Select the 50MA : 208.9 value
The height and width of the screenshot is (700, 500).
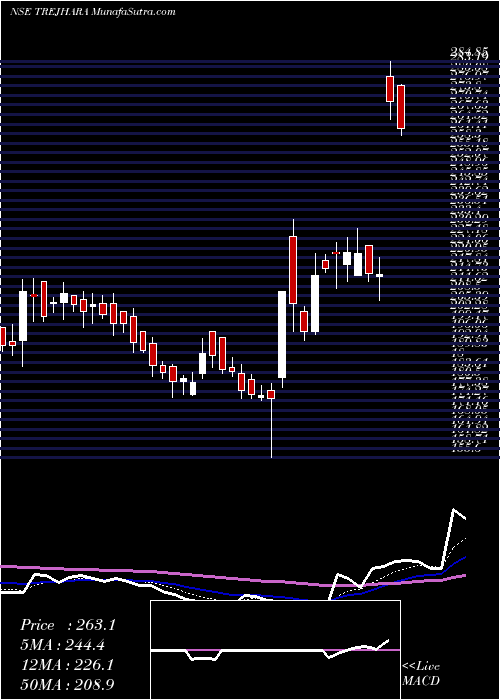[x=69, y=685]
